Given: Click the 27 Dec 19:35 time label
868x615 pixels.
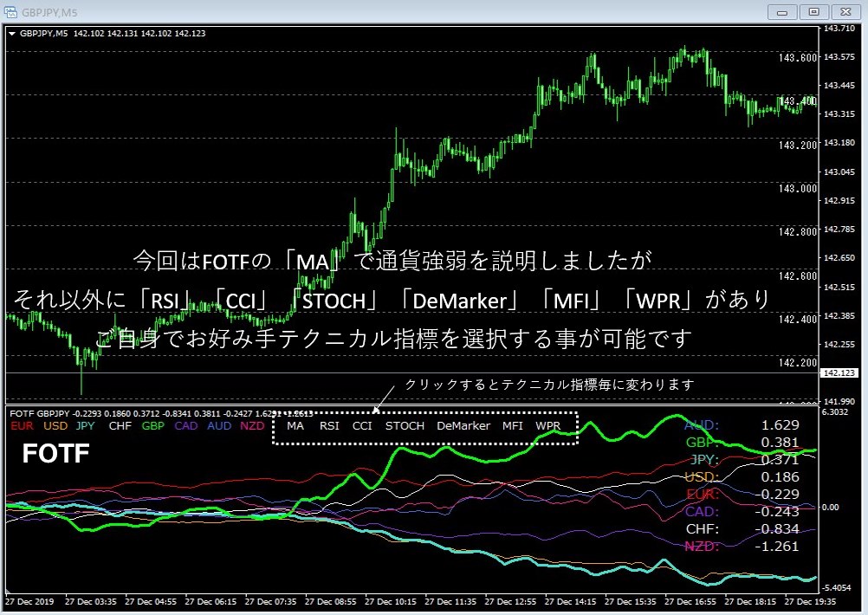Looking at the screenshot, I should point(810,601).
